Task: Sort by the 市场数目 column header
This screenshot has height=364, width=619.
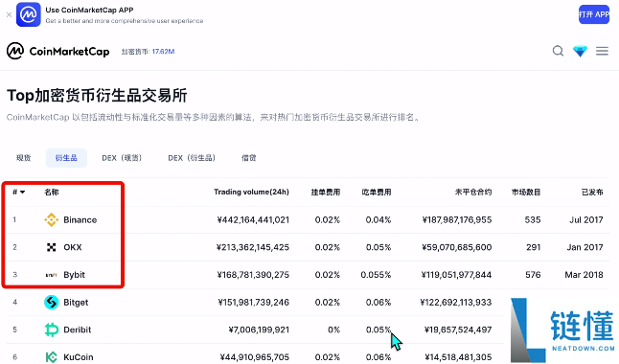Action: pos(526,193)
